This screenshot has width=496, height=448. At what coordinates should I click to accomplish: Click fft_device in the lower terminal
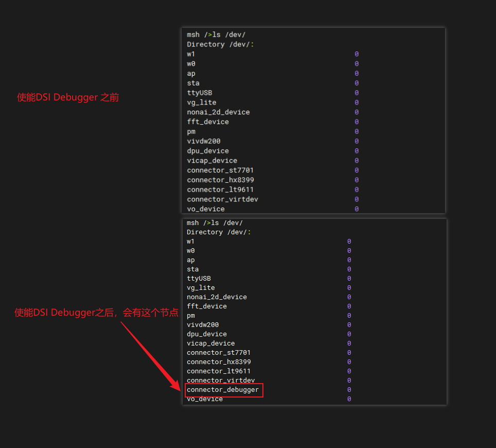click(207, 306)
